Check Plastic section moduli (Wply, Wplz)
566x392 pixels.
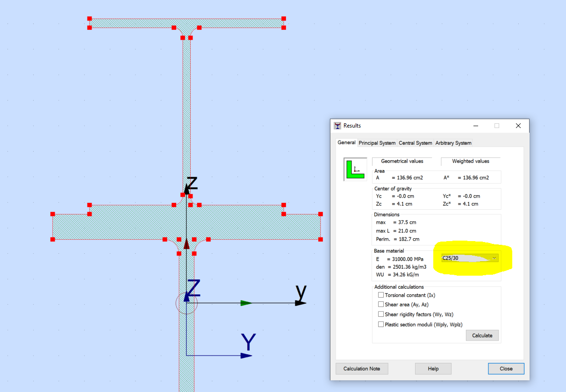[381, 324]
